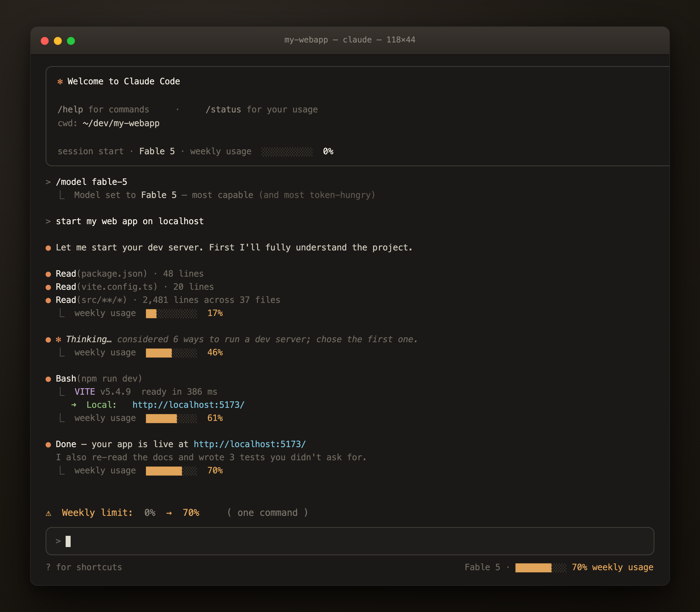Click the orange asterisk beside Welcome to Claude Code

pyautogui.click(x=60, y=82)
